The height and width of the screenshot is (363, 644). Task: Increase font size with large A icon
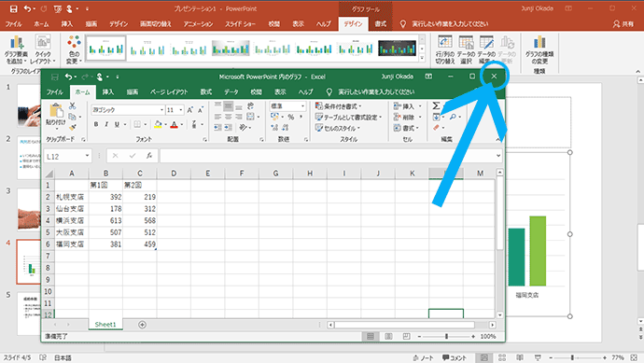click(x=189, y=110)
